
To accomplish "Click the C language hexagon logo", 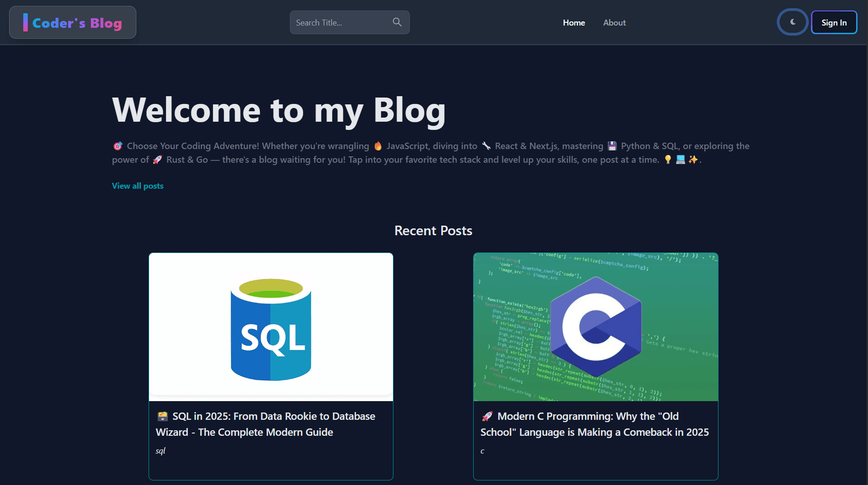I will point(595,326).
